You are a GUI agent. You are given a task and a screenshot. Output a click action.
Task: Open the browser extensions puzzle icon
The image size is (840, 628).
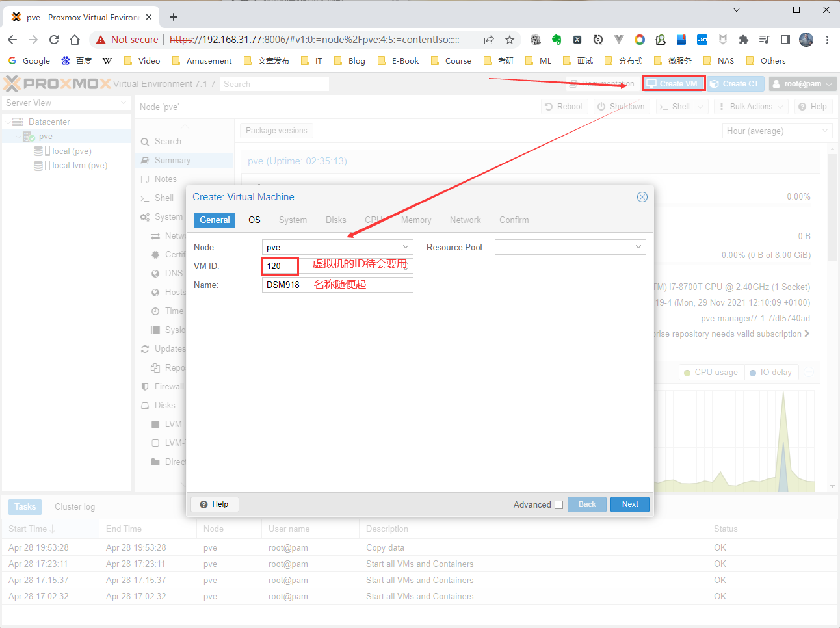coord(744,40)
